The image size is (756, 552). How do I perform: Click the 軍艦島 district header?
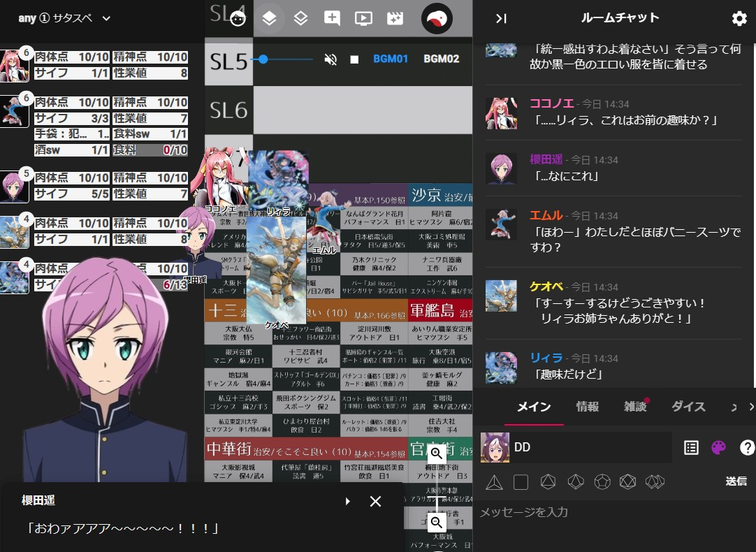point(440,311)
